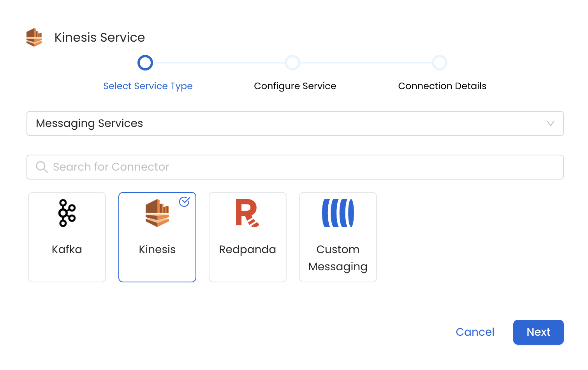
Task: Select the Kafka connector icon
Action: (x=66, y=213)
